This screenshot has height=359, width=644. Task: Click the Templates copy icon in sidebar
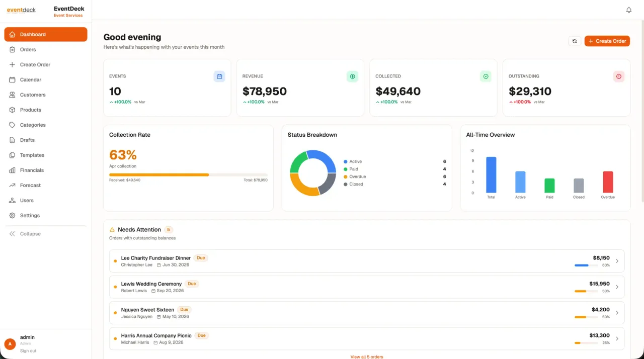click(x=12, y=155)
